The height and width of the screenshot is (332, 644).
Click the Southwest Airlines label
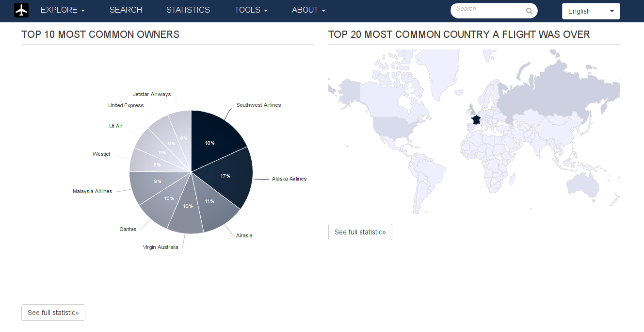point(258,105)
